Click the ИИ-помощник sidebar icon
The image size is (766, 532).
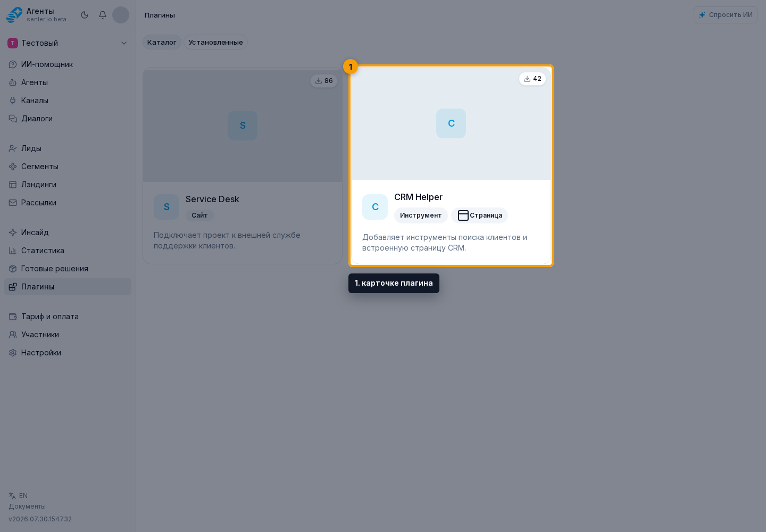coord(13,64)
